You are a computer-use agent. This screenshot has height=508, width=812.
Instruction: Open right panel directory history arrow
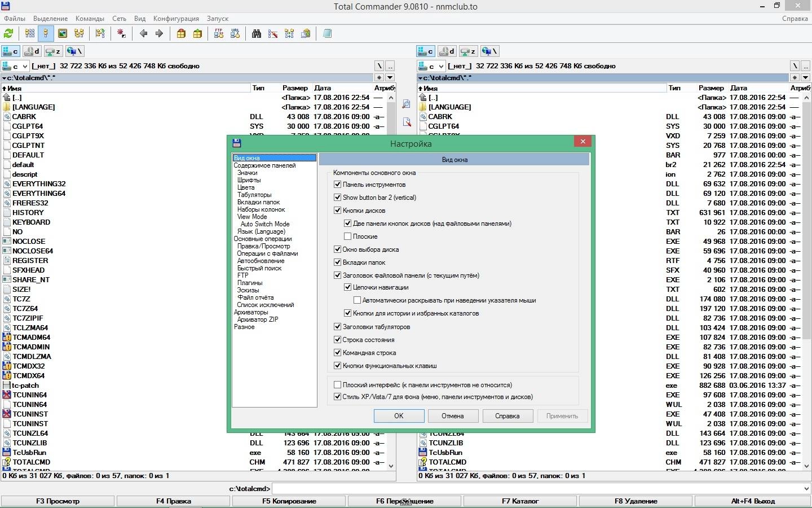pos(806,78)
